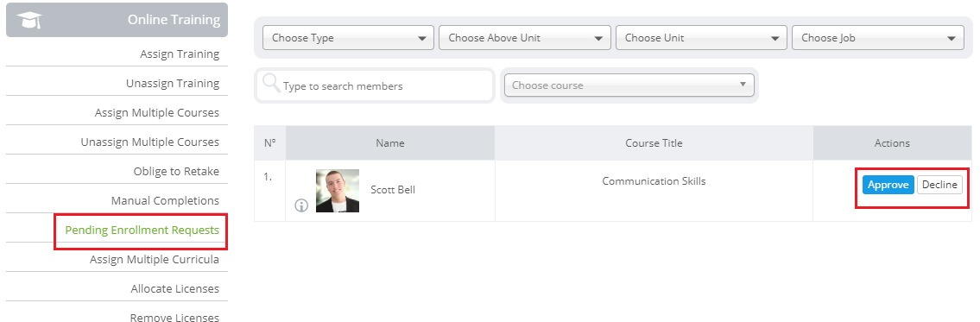Click the Name column header

(390, 143)
